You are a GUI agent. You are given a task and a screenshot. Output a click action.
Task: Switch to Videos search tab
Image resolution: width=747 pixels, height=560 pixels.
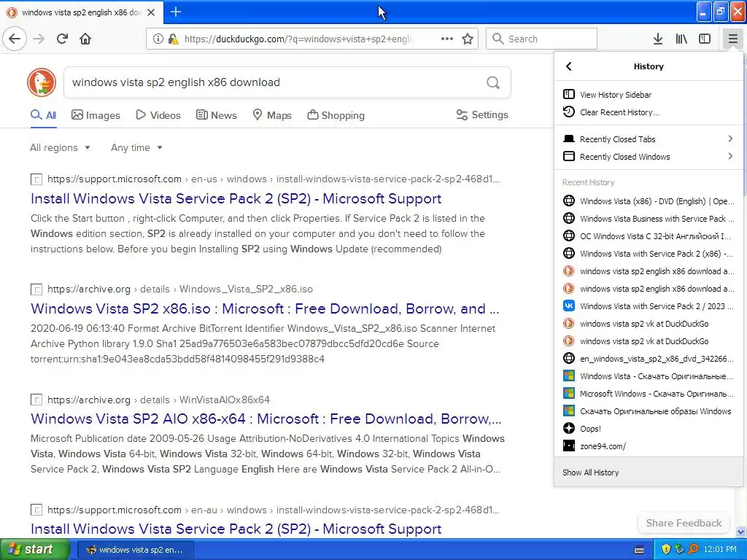click(158, 115)
